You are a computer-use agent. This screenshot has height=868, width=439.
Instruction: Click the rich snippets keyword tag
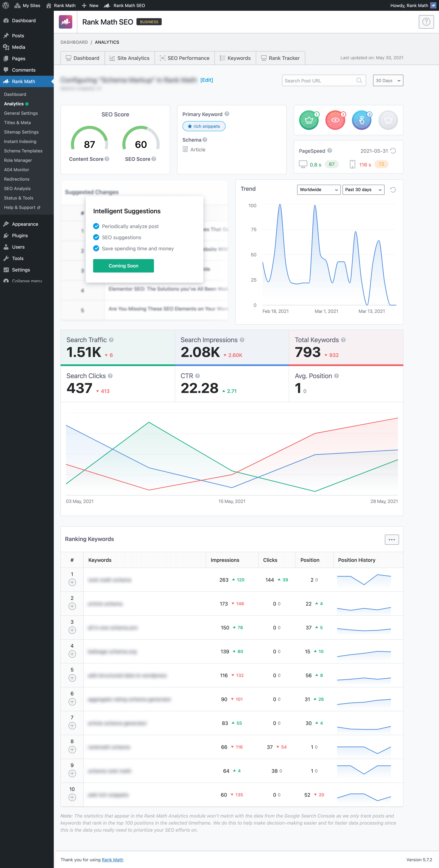point(204,126)
